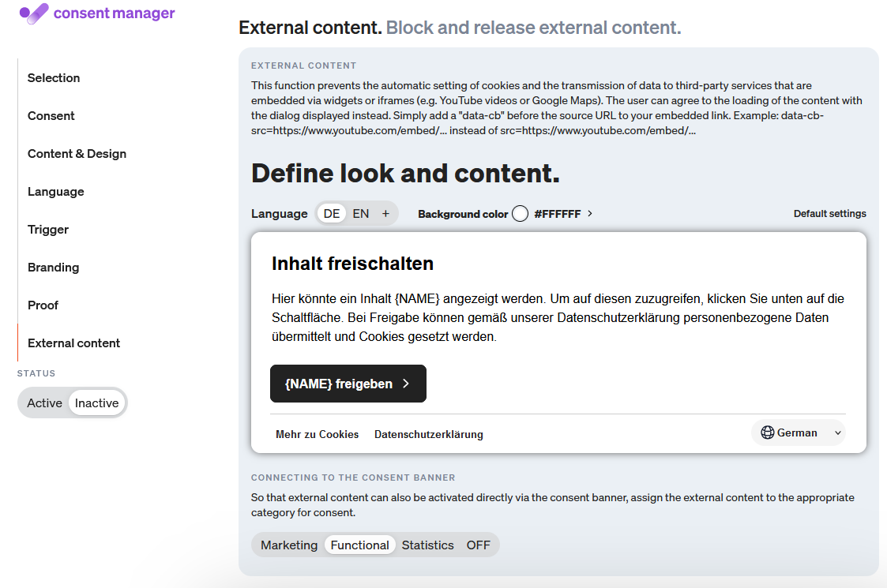Open the Mehr zu Cookies link
This screenshot has width=887, height=588.
click(317, 434)
